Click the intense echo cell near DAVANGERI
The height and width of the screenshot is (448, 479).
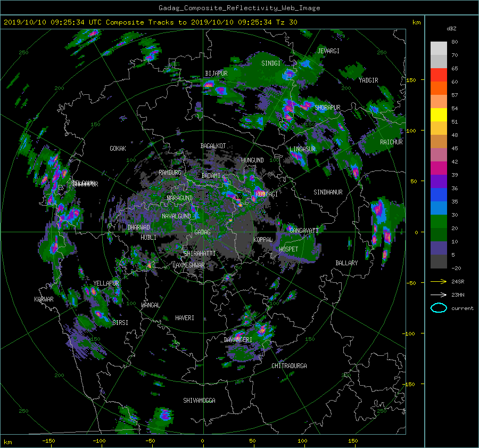[262, 330]
